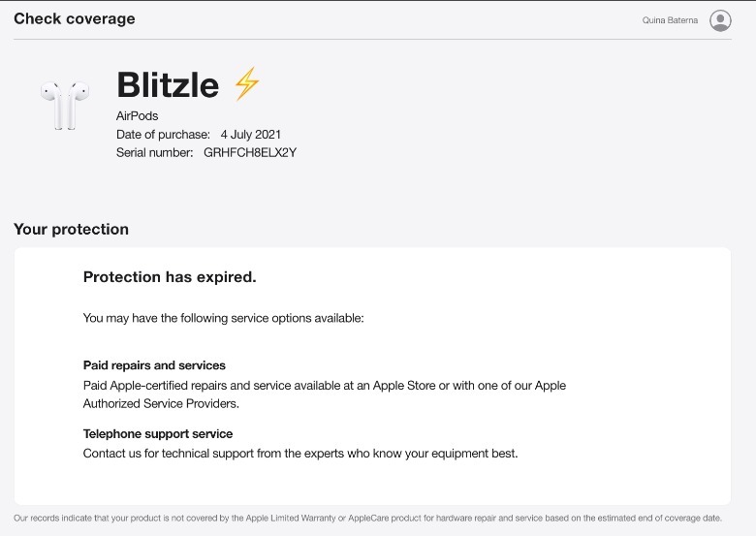Image resolution: width=756 pixels, height=536 pixels.
Task: Click the Contact us for technical support text
Action: point(300,453)
